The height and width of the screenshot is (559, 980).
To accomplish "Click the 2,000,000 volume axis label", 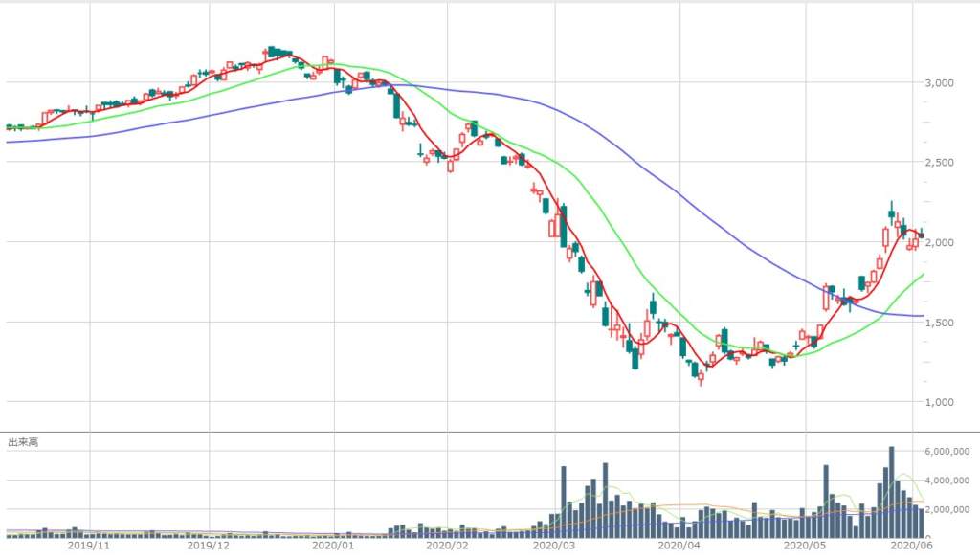I will click(947, 509).
